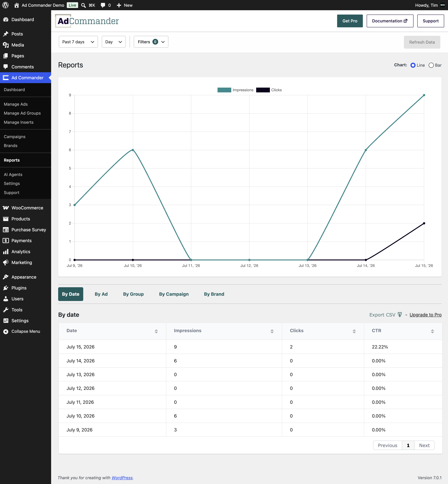448x484 pixels.
Task: Open Brands submenu item
Action: coord(11,145)
